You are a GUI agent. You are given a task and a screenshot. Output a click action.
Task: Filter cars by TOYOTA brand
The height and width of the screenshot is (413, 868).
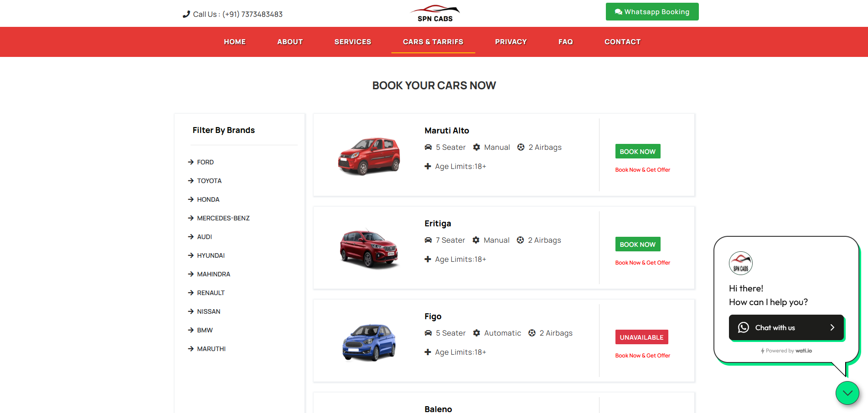pyautogui.click(x=209, y=181)
